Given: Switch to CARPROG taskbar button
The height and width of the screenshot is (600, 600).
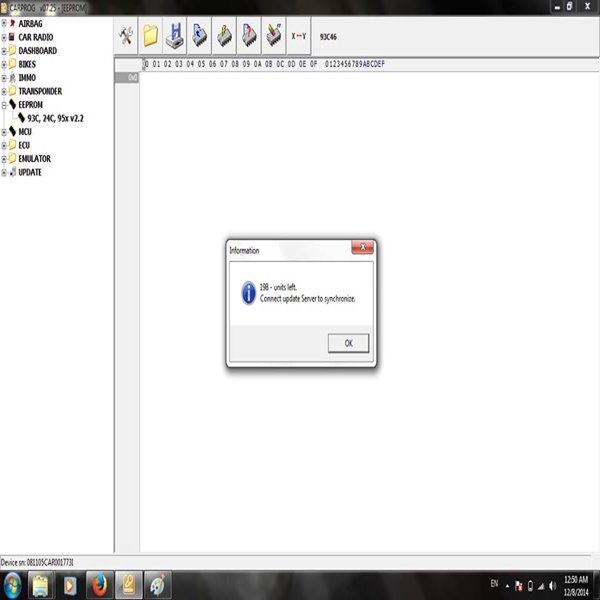Looking at the screenshot, I should point(129,585).
